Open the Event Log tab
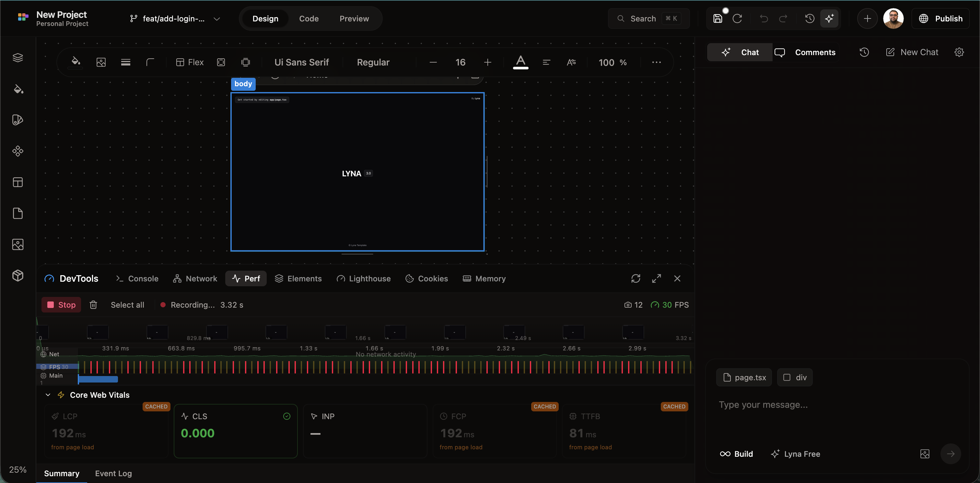 click(x=113, y=474)
